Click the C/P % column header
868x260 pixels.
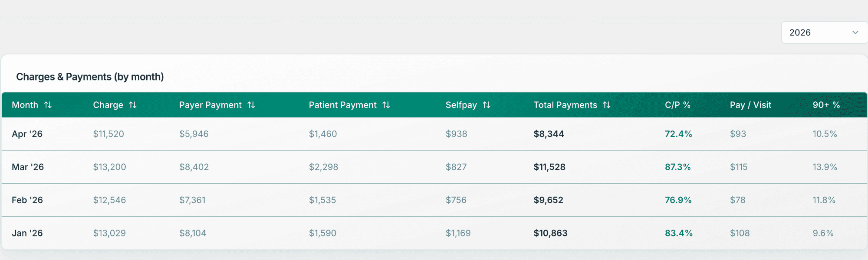(x=677, y=105)
